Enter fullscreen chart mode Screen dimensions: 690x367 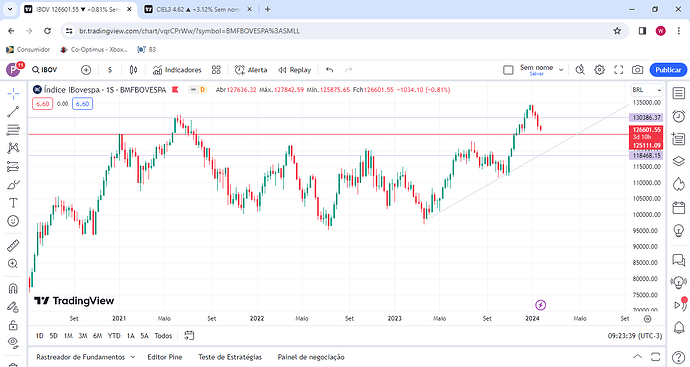pyautogui.click(x=619, y=70)
